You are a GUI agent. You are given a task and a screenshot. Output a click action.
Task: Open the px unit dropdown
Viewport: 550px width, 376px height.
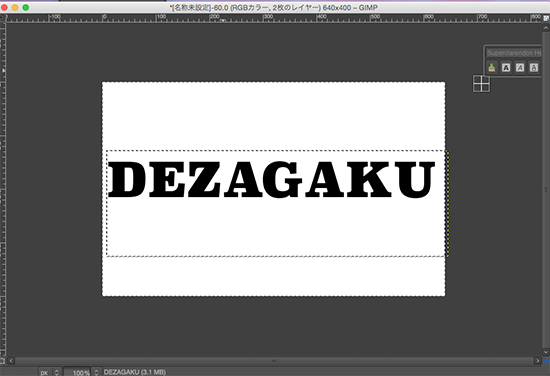(x=49, y=372)
